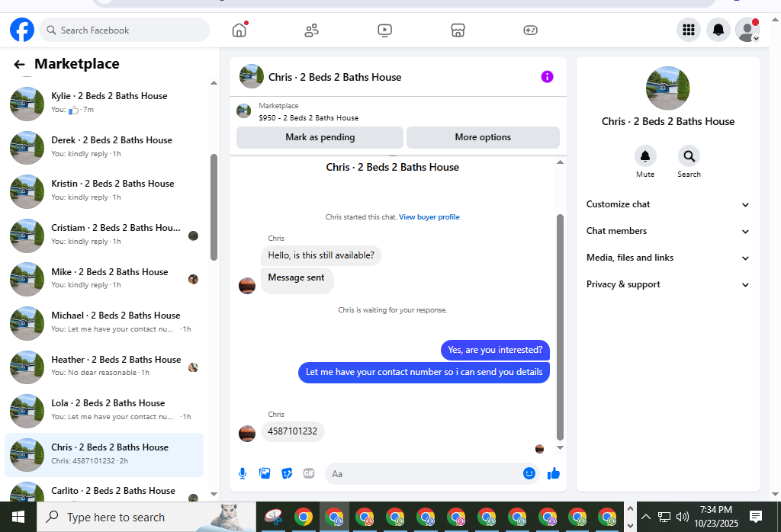Click the taskbar volume speaker icon
This screenshot has width=781, height=532.
683,517
